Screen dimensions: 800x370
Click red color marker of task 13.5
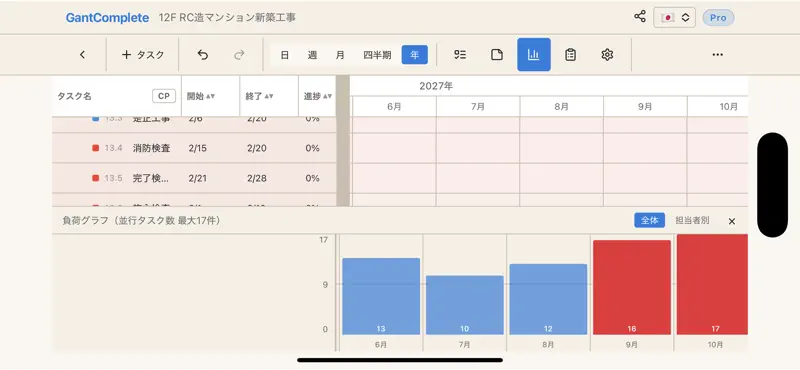pyautogui.click(x=95, y=178)
